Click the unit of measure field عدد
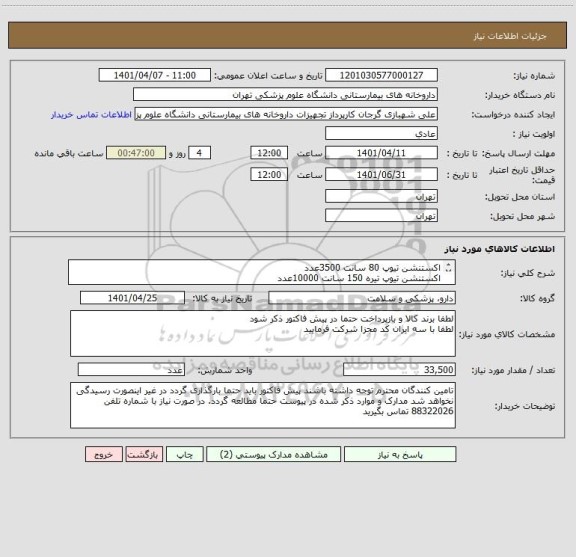The height and width of the screenshot is (557, 576). click(x=131, y=370)
